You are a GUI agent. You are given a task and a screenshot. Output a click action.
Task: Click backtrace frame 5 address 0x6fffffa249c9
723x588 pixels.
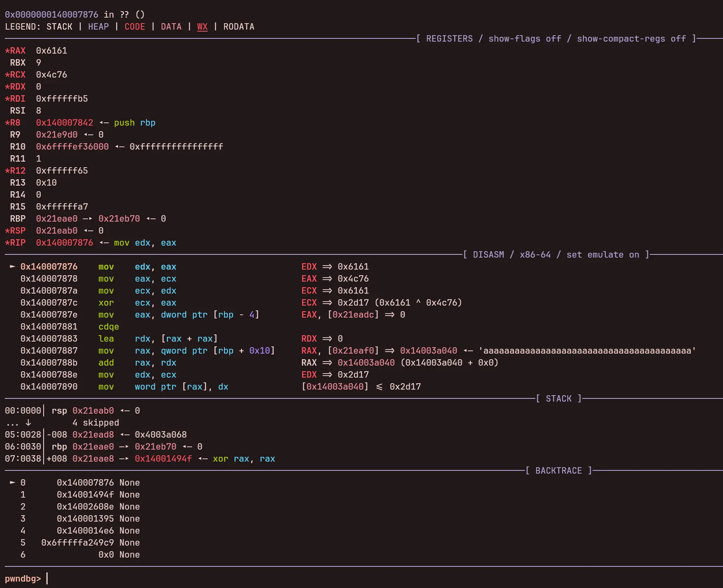pos(78,543)
